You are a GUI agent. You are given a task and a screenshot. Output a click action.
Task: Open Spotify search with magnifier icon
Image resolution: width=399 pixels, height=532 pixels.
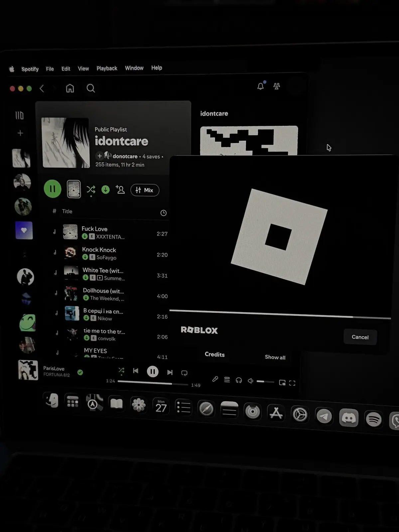click(90, 88)
